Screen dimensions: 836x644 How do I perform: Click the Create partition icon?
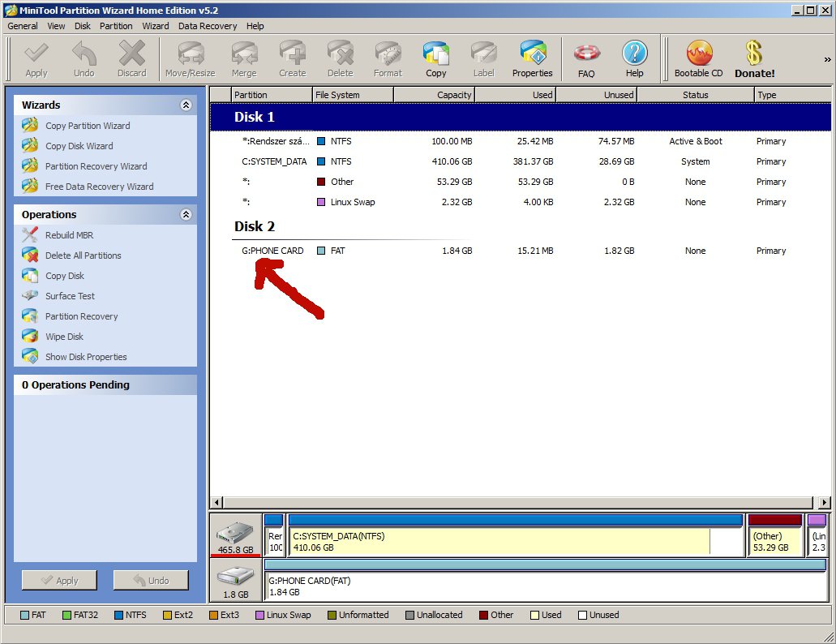click(x=293, y=58)
